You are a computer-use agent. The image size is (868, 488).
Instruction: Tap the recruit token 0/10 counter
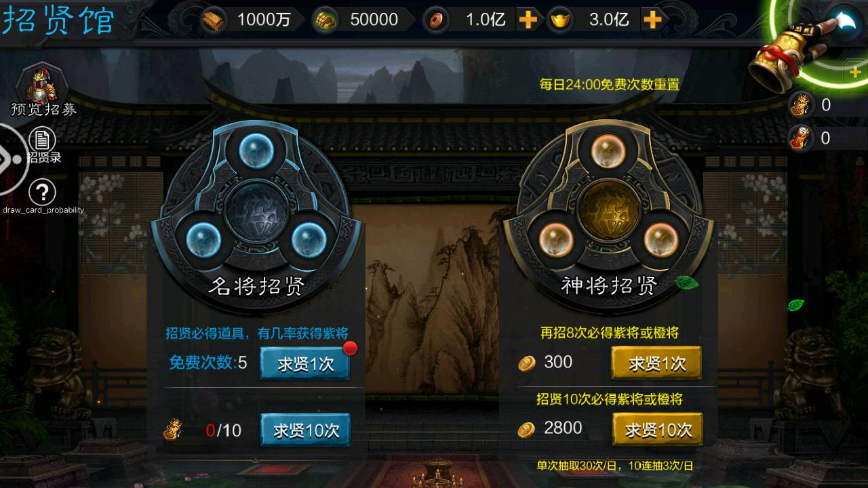click(203, 430)
